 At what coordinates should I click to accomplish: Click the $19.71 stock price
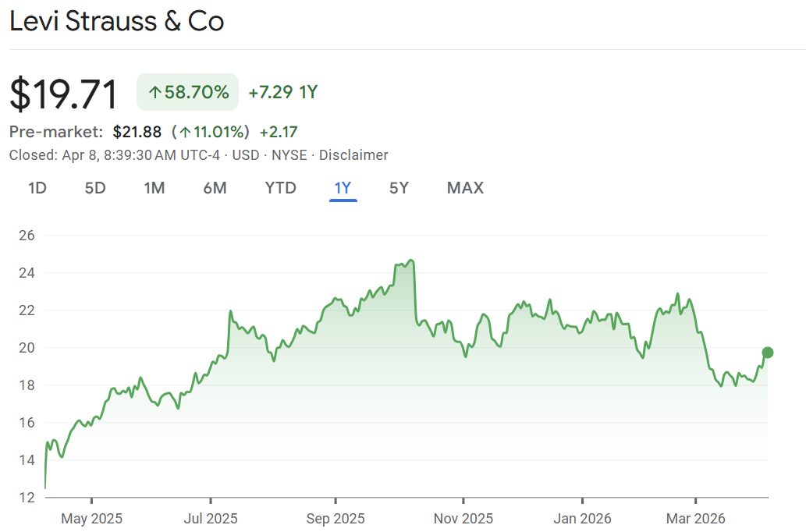64,94
